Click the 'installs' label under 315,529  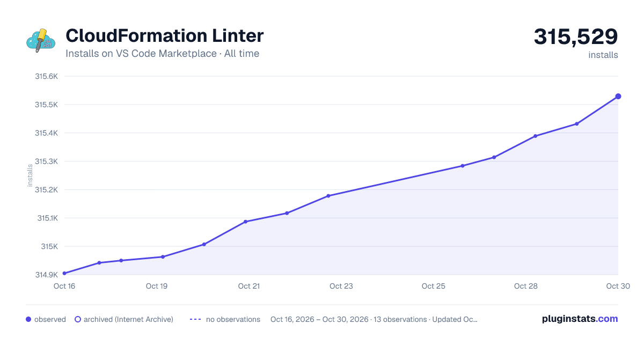pos(603,55)
